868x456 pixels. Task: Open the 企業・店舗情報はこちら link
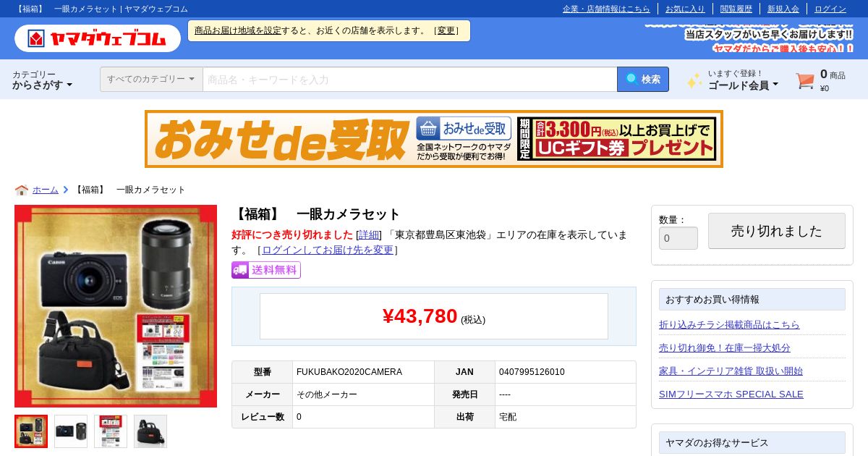pyautogui.click(x=606, y=9)
